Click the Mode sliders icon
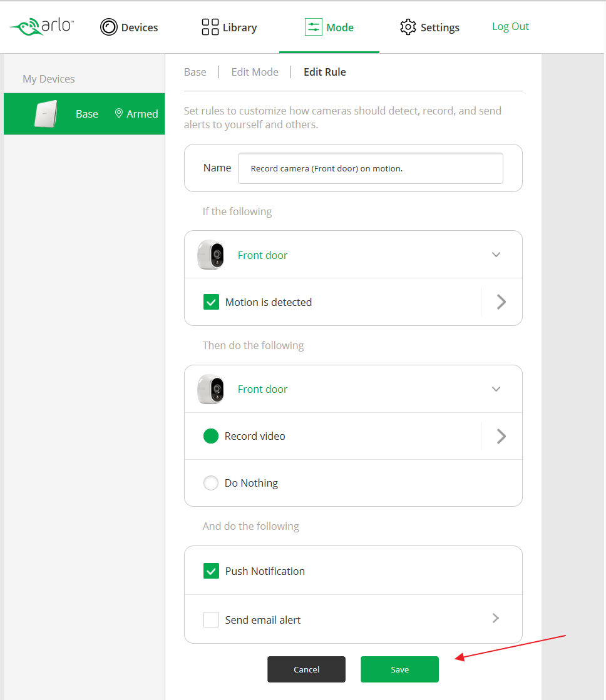 click(x=313, y=27)
